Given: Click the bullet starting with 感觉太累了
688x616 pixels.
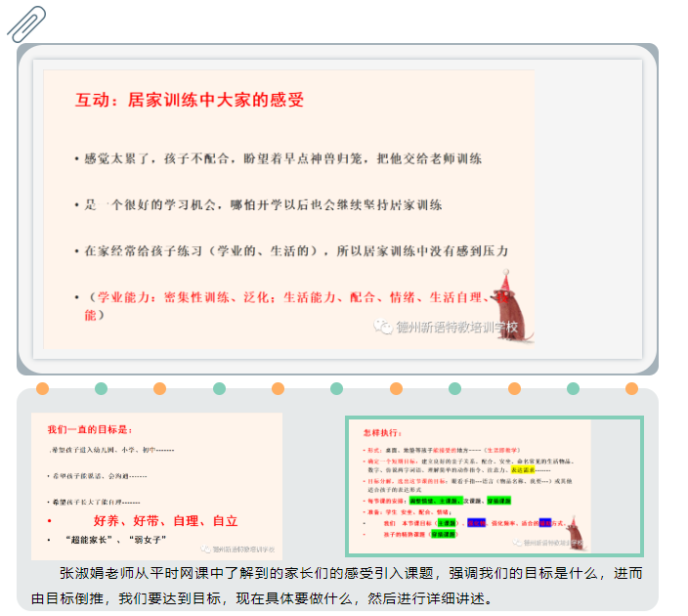Looking at the screenshot, I should [x=282, y=158].
